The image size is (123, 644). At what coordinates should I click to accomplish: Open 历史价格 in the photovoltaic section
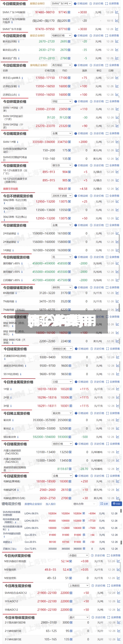(x=98, y=556)
